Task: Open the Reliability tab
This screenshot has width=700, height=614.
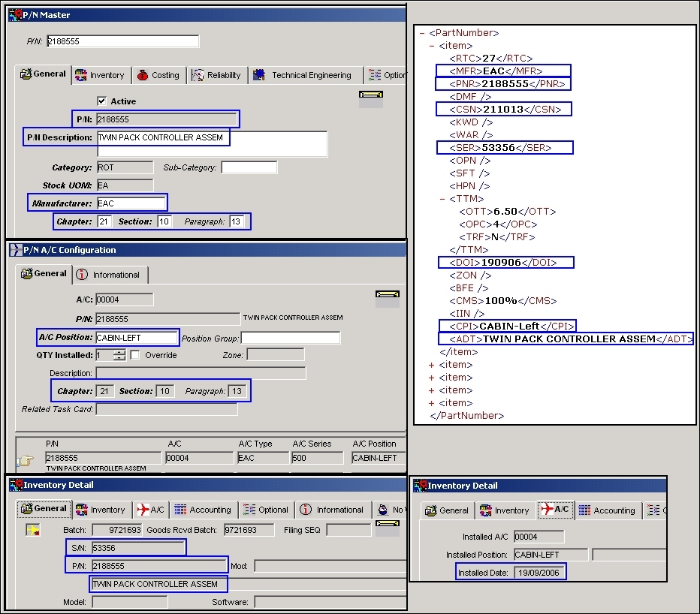Action: click(216, 75)
